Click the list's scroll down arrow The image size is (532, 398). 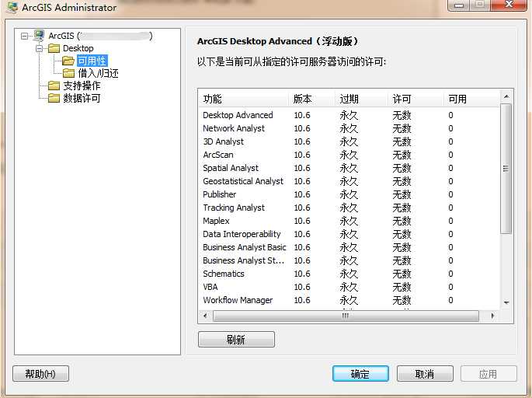pyautogui.click(x=506, y=302)
